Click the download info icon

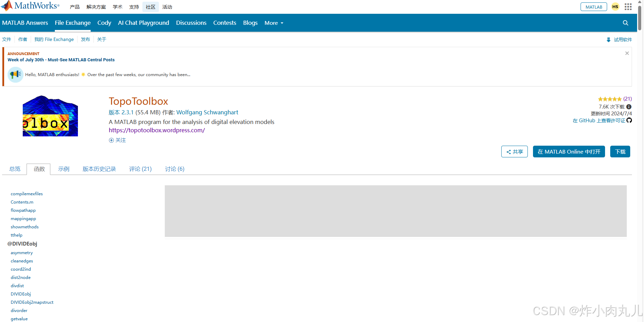coord(629,107)
